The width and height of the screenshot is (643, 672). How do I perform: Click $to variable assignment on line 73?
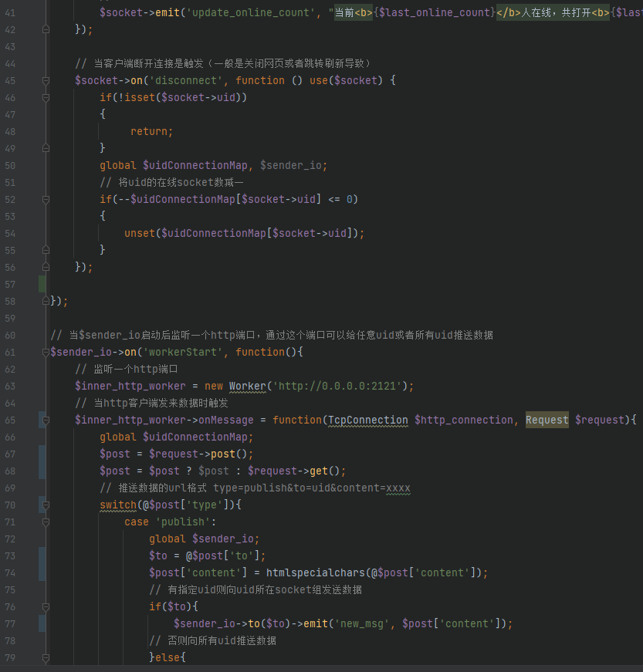point(158,555)
